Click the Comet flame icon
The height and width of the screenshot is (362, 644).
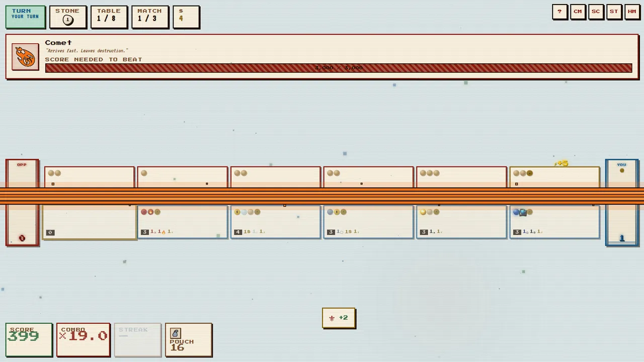25,57
